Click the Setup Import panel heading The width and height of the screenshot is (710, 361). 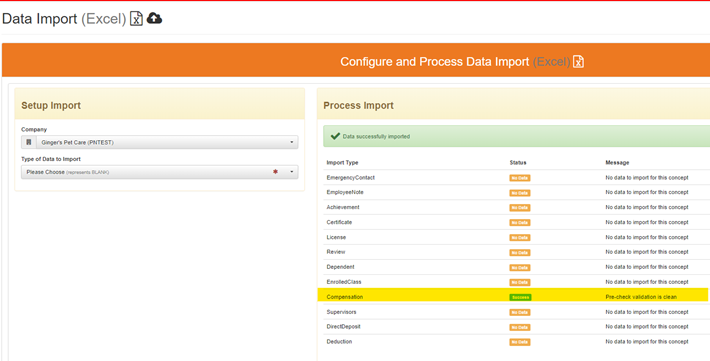point(51,106)
